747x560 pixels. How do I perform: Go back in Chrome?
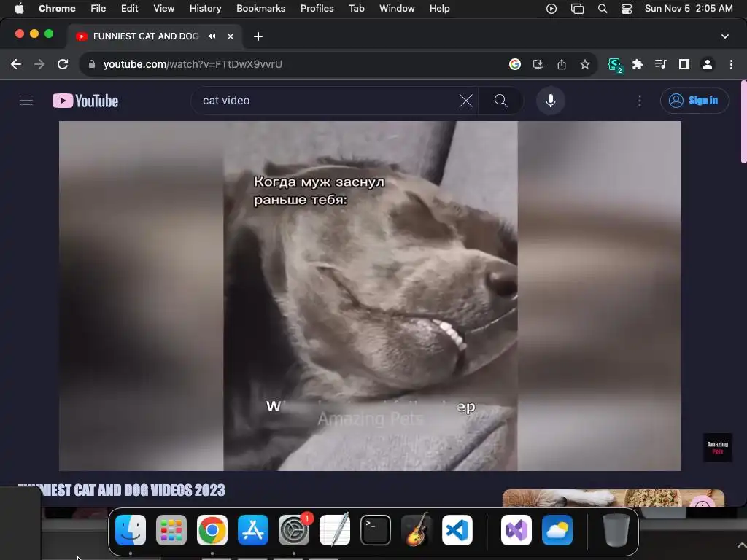(16, 64)
